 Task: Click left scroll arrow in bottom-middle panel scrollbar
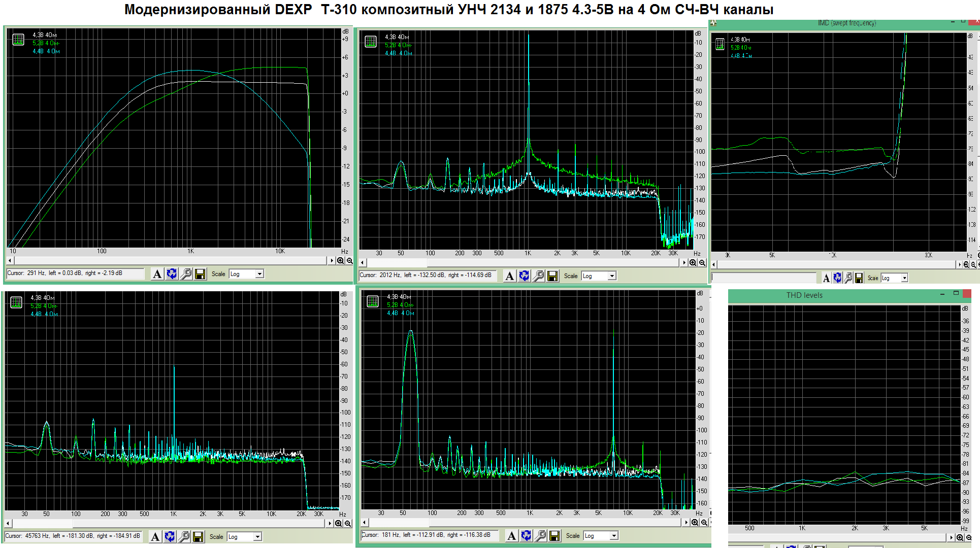point(364,523)
